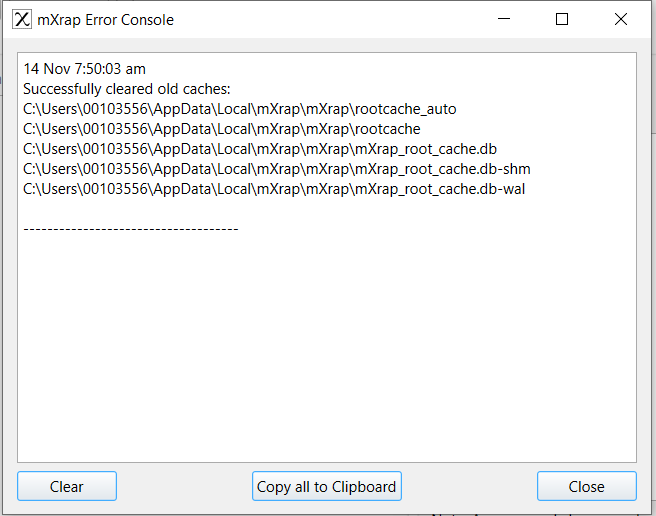Screen dimensions: 656x516
Task: Click Copy all to Clipboard
Action: 327,487
